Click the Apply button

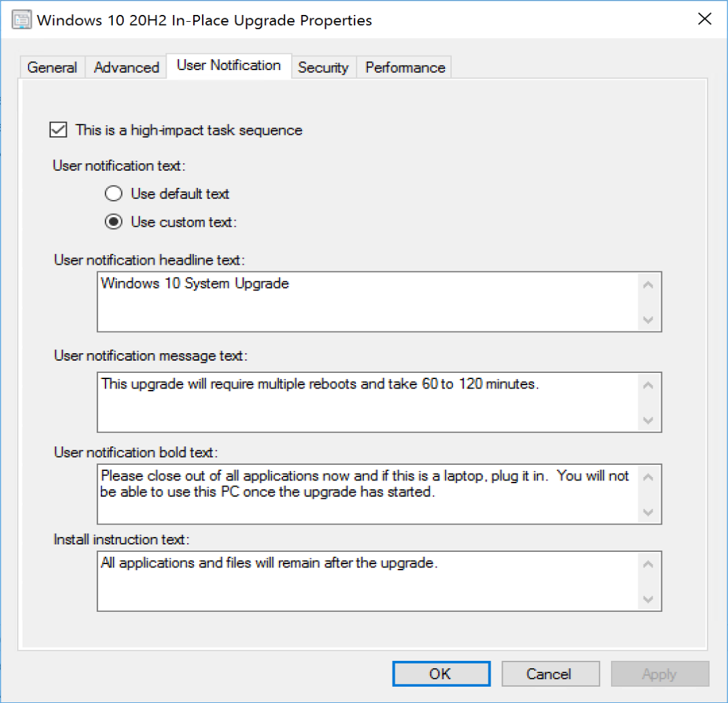coord(659,673)
